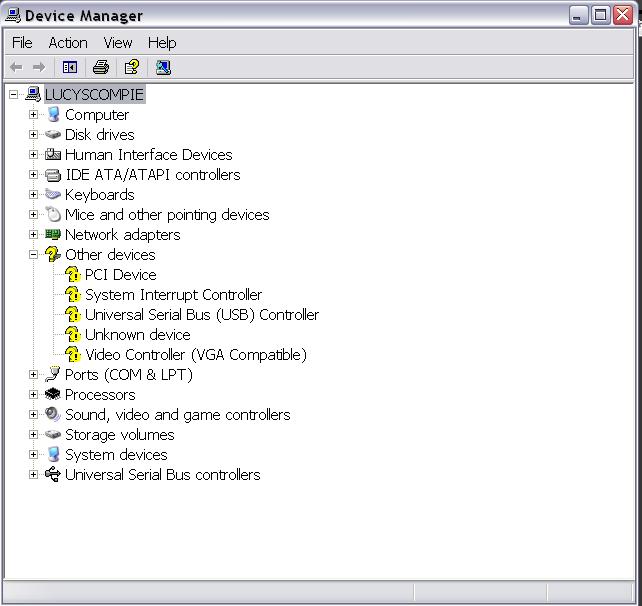Click the Forward arrow toolbar icon
Screen dimensions: 642x606
pos(39,67)
